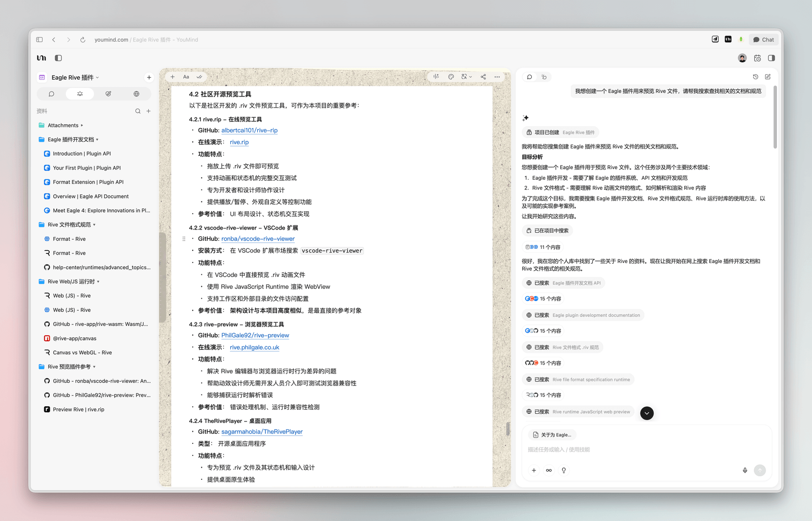Screen dimensions: 812x521
Task: Open the calendar clock icon near avatar
Action: (757, 58)
